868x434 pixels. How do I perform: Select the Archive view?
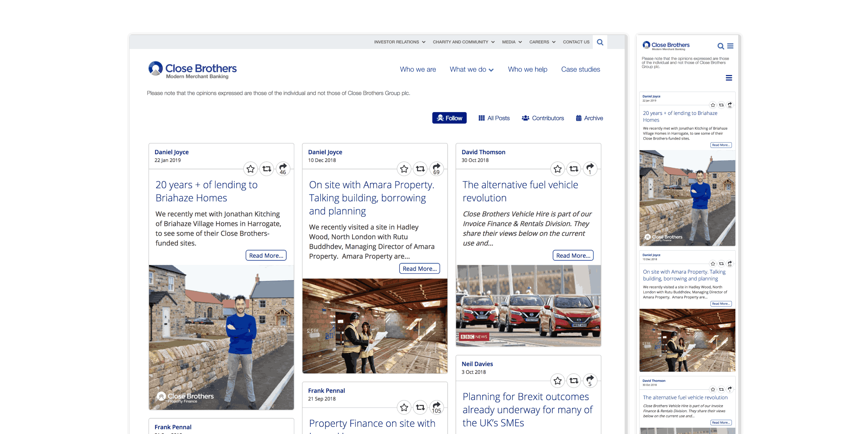tap(590, 118)
